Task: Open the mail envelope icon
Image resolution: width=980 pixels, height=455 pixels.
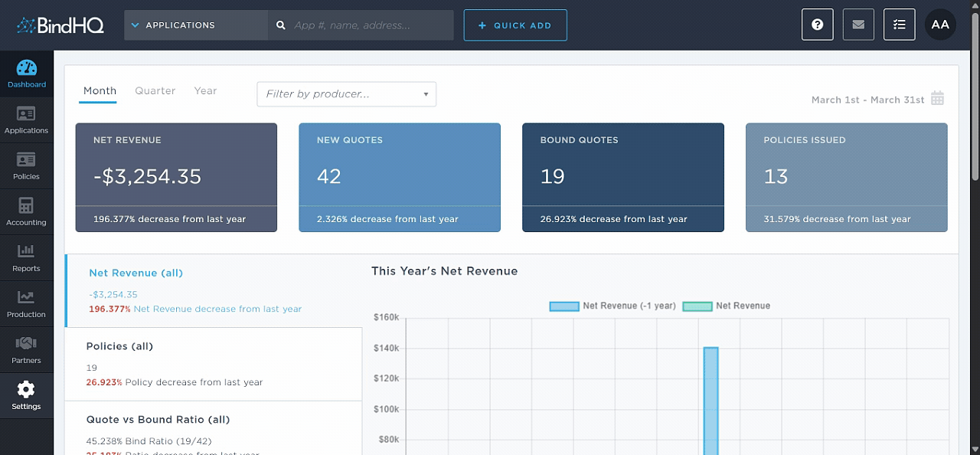Action: pos(858,25)
